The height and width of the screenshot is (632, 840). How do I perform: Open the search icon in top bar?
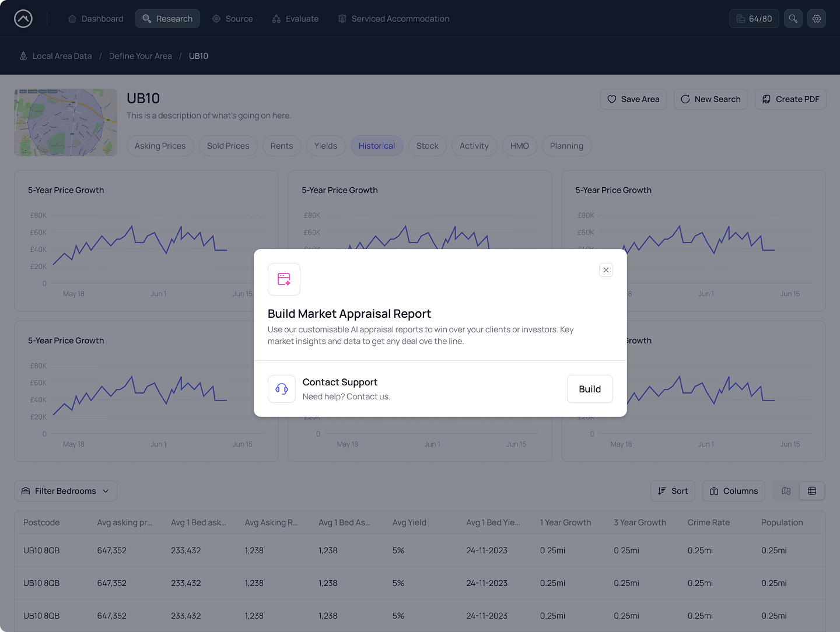coord(793,19)
